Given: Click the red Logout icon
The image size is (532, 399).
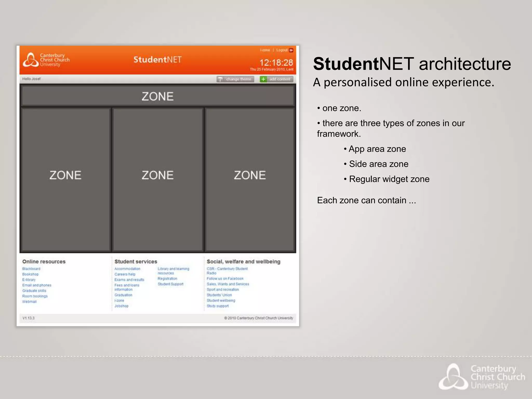Looking at the screenshot, I should [x=291, y=50].
